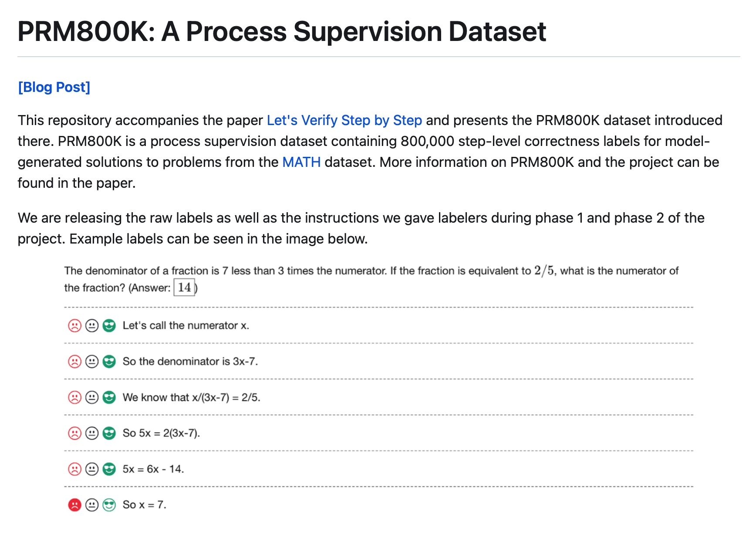756x535 pixels.
Task: Click green face for 'So the denominator is 3x-7'
Action: coord(109,362)
